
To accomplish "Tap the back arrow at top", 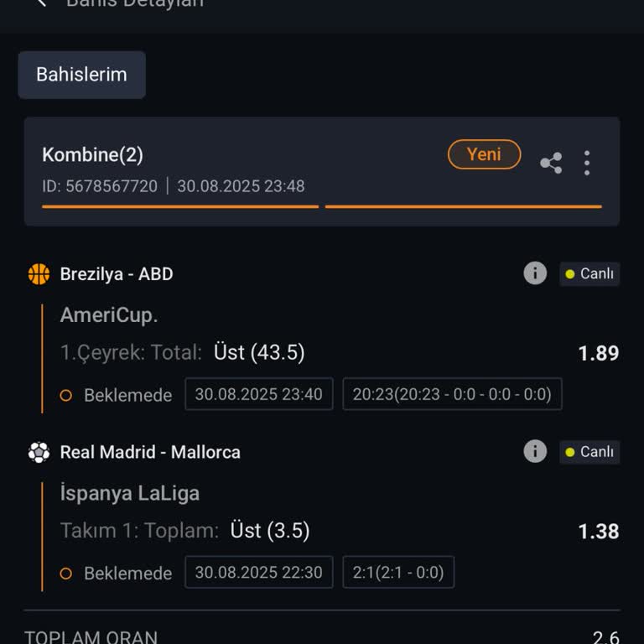I will point(40,3).
